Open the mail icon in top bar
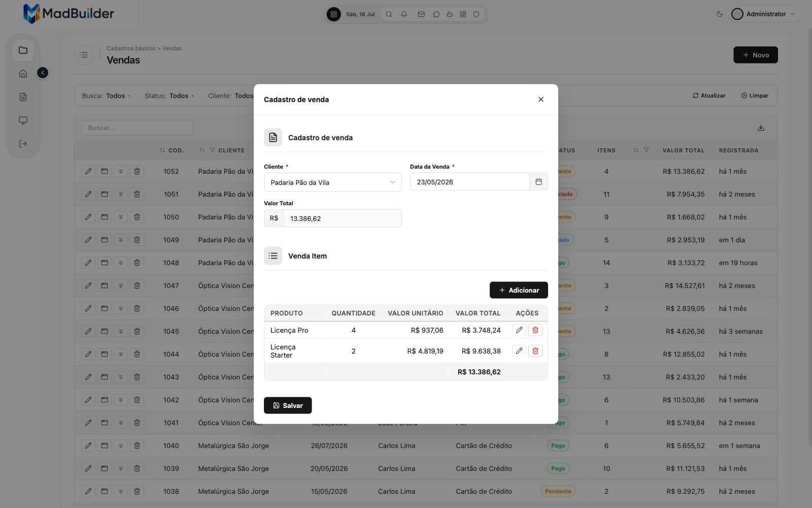Viewport: 812px width, 508px height. pyautogui.click(x=421, y=14)
